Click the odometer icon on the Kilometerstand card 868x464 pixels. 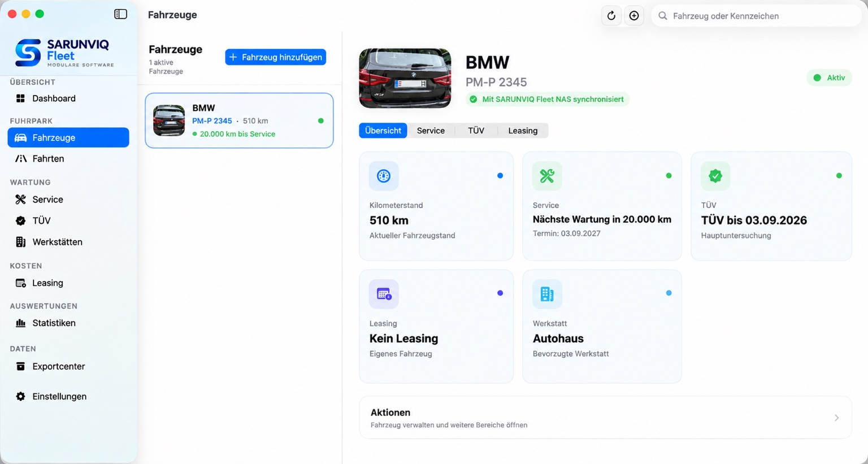pos(384,176)
